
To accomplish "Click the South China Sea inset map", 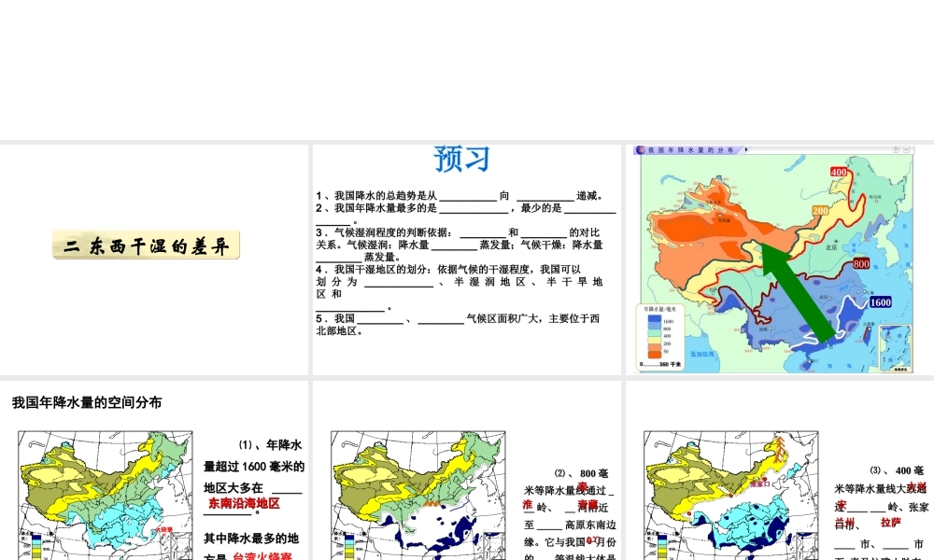I will [x=896, y=348].
